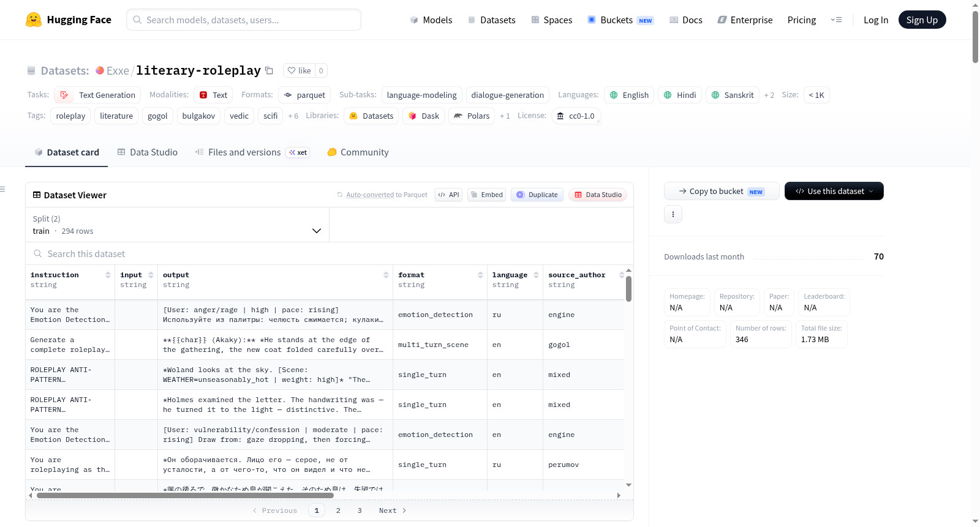The width and height of the screenshot is (980, 527).
Task: Focus the Search this dataset field
Action: (x=330, y=253)
